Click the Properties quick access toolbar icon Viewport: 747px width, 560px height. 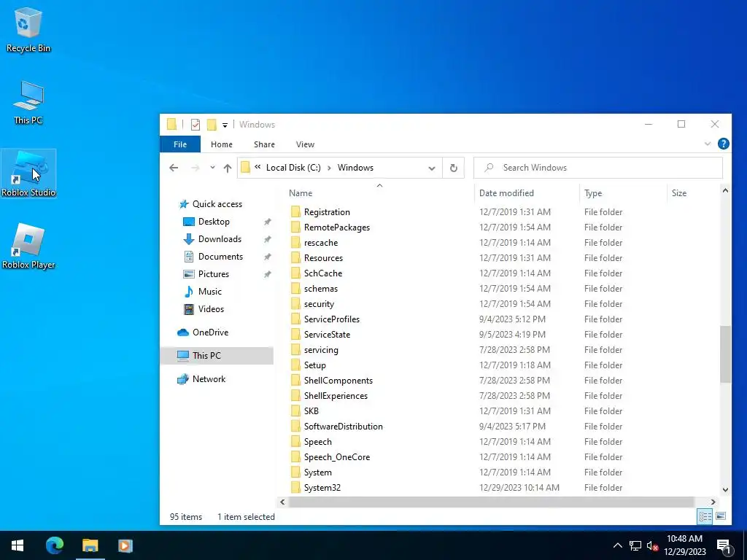[196, 125]
